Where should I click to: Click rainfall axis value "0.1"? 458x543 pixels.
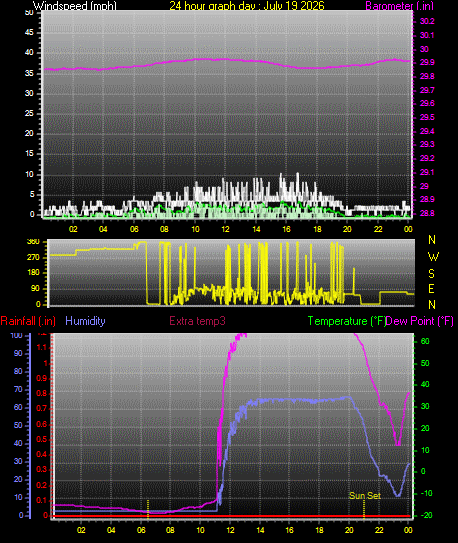coord(42,500)
